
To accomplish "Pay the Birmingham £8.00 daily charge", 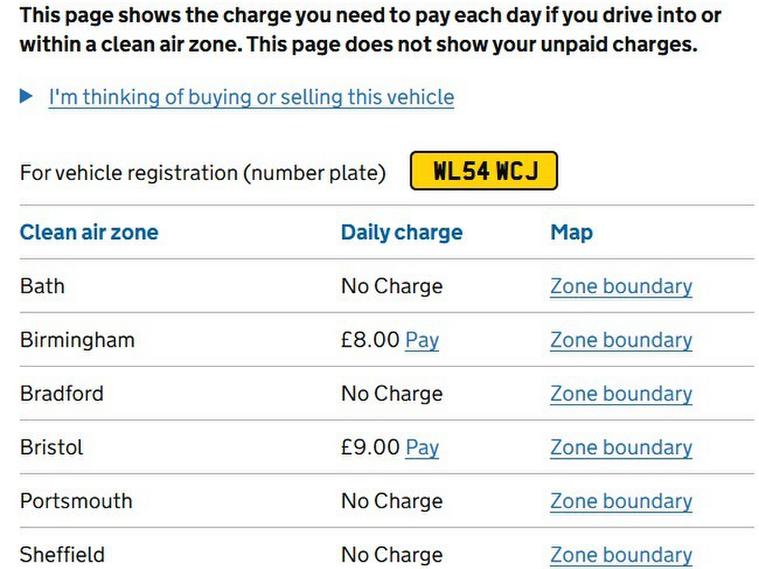I will 422,340.
